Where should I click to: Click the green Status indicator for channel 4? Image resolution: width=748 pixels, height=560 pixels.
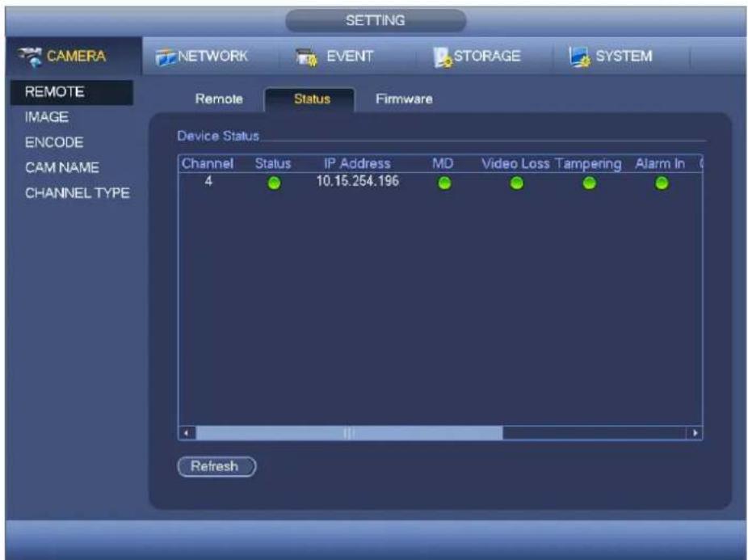coord(275,183)
